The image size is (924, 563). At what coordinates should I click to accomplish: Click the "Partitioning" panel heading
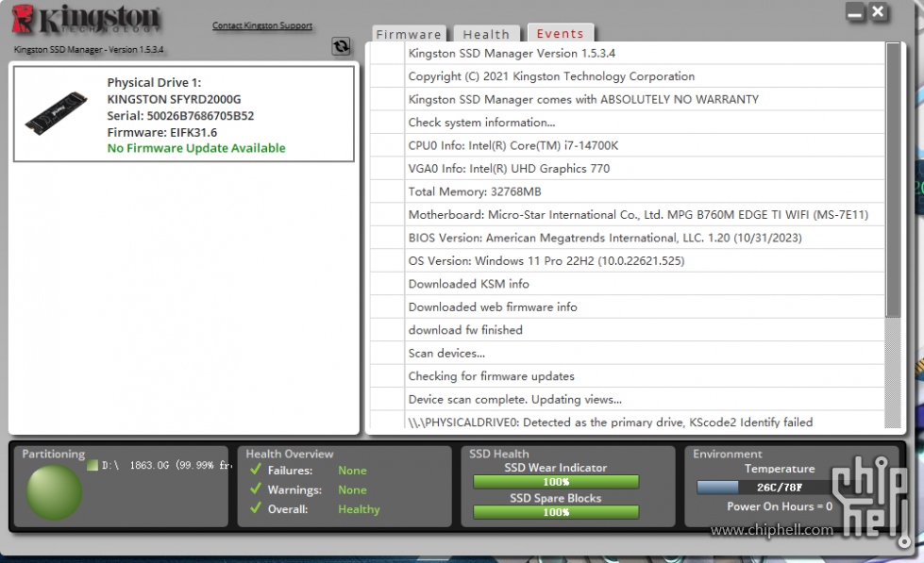pyautogui.click(x=54, y=454)
